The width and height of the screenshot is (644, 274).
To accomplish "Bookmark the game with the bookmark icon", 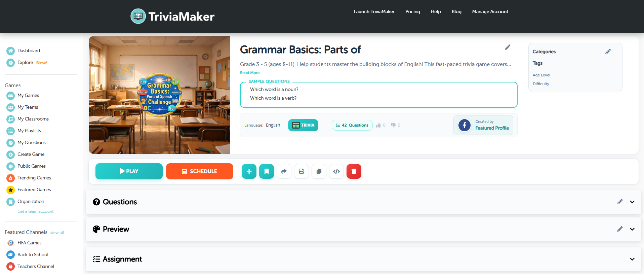I will coord(267,171).
